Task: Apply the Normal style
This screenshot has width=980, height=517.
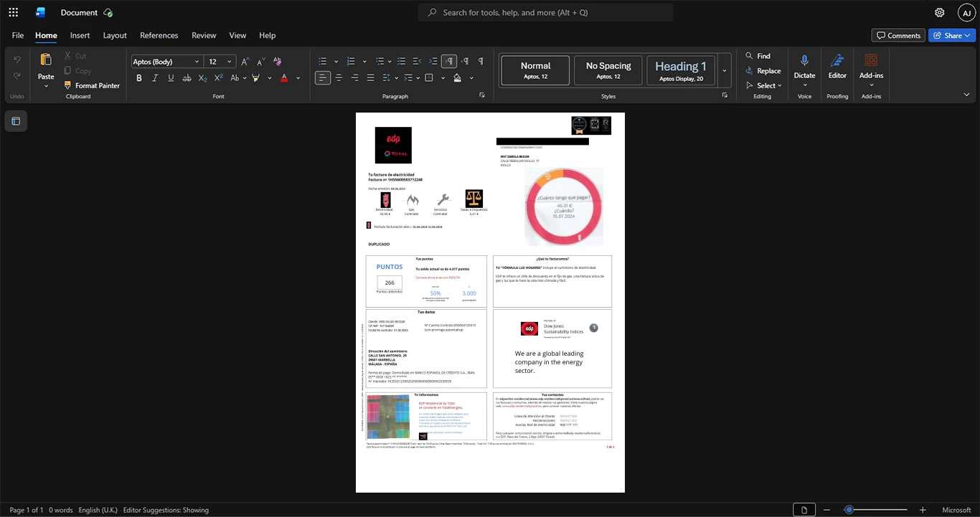Action: [x=536, y=70]
